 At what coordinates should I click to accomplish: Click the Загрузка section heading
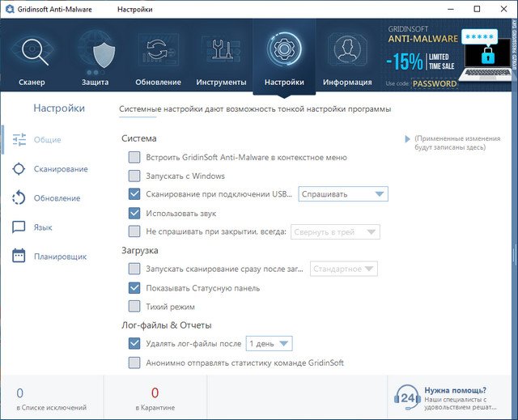[140, 250]
